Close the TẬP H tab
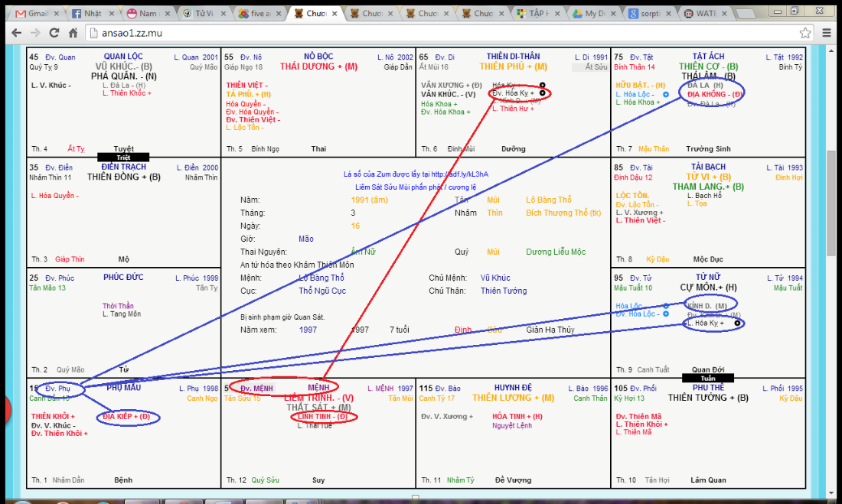This screenshot has width=842, height=504. [558, 14]
